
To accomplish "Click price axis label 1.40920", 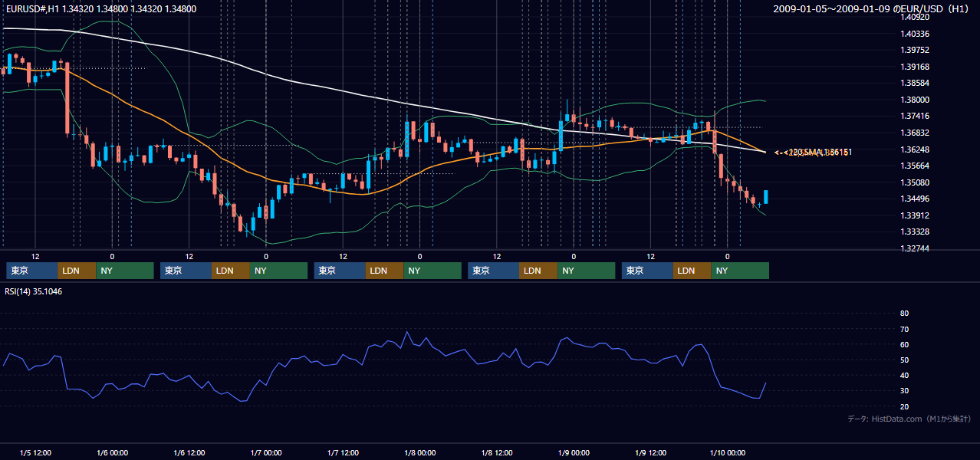I will pos(915,17).
